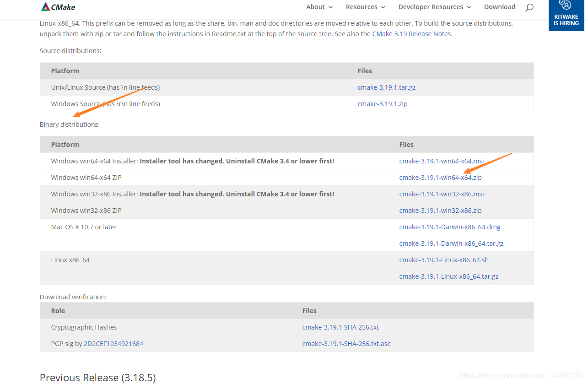This screenshot has height=384, width=588.
Task: Download cmake-3.19.1-Linux-x86_64.sh
Action: [x=444, y=260]
